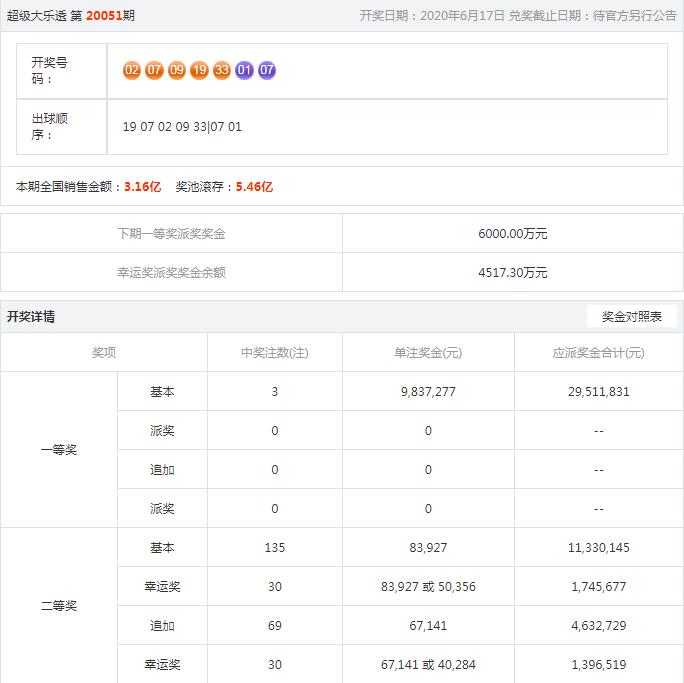
Task: Open the 奖金对照表 prize table
Action: point(632,316)
